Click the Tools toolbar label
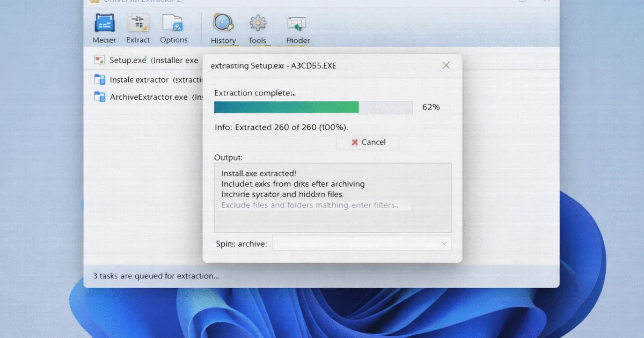Viewport: 644px width, 338px height. pos(258,40)
